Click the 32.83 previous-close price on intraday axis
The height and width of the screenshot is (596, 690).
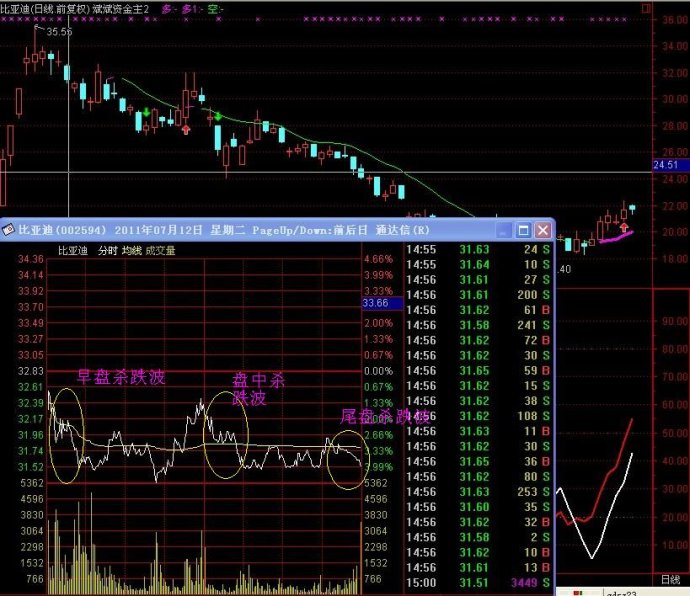[31, 371]
